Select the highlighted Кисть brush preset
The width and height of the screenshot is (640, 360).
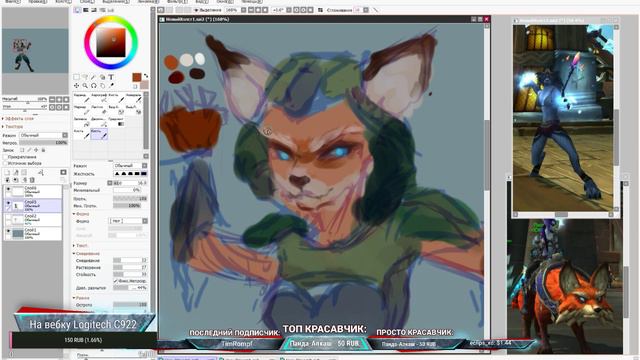(99, 134)
